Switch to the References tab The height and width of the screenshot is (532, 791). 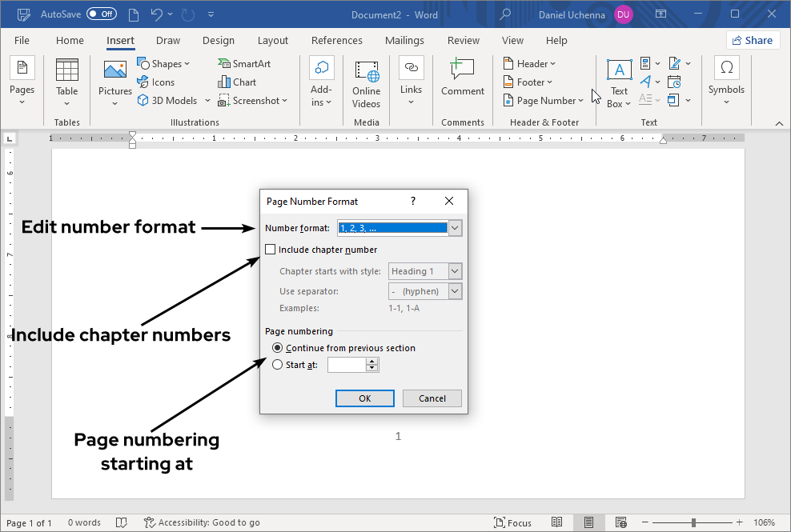[x=336, y=40]
